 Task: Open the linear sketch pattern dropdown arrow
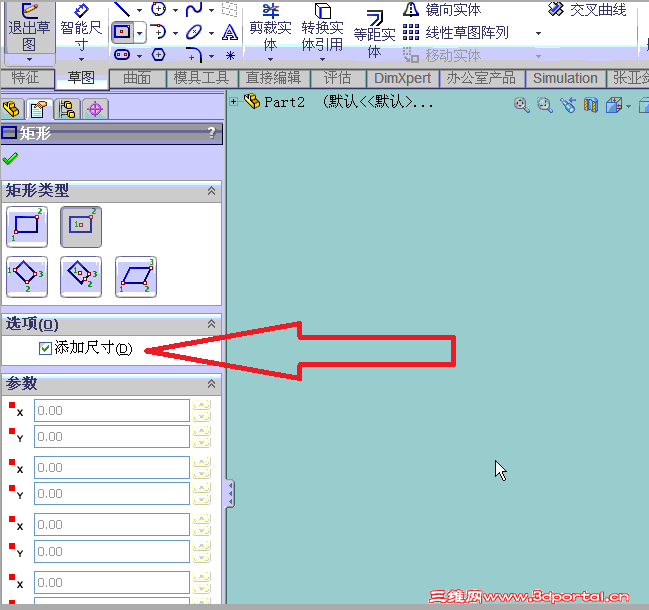coord(538,33)
